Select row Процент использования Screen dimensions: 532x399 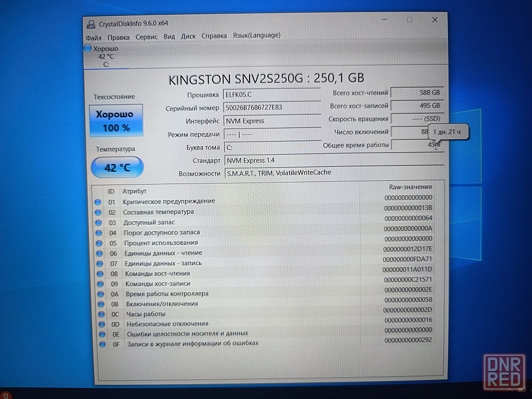coord(264,241)
